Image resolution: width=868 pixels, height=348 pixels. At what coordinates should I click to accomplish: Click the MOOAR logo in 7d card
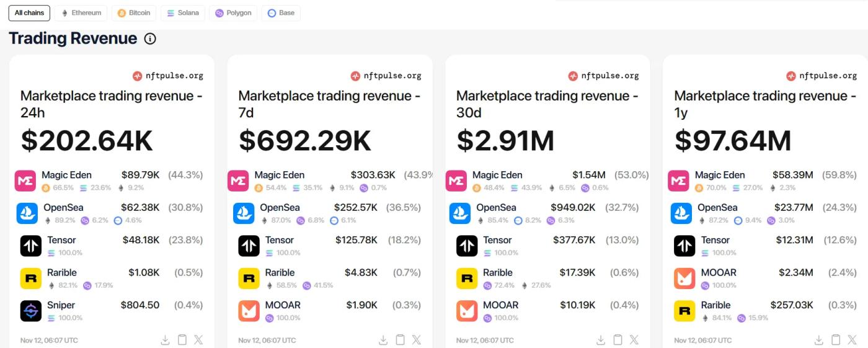point(249,311)
